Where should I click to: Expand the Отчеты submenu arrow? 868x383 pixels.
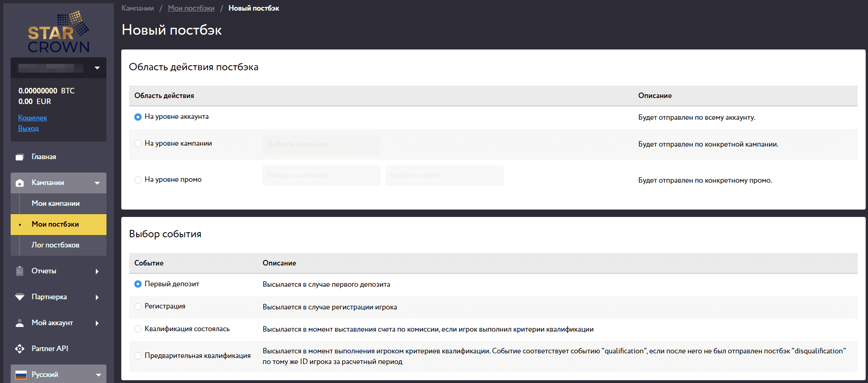(97, 271)
